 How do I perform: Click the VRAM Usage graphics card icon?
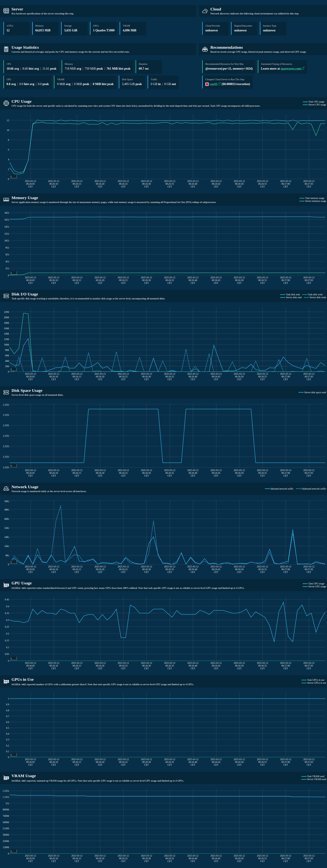pos(6,778)
